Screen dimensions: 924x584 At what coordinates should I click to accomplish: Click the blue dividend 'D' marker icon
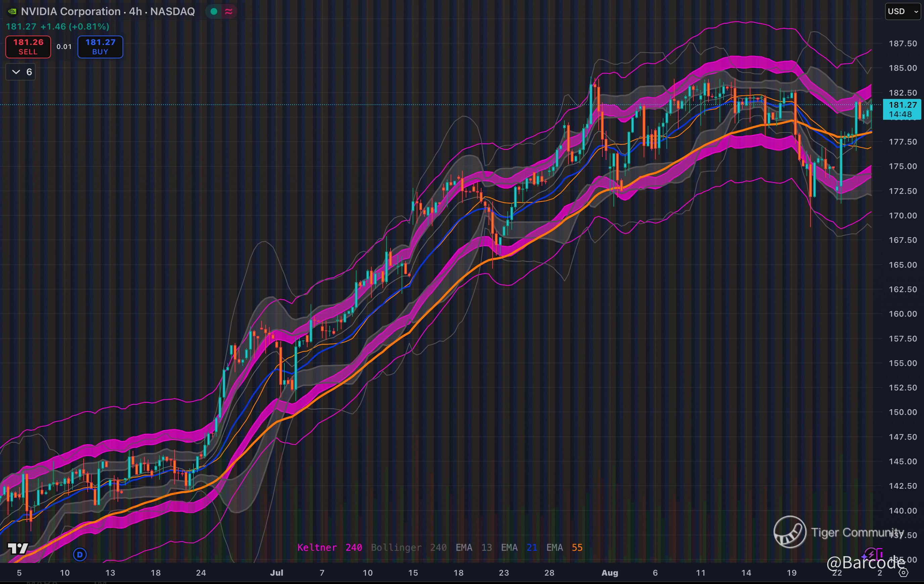[80, 554]
